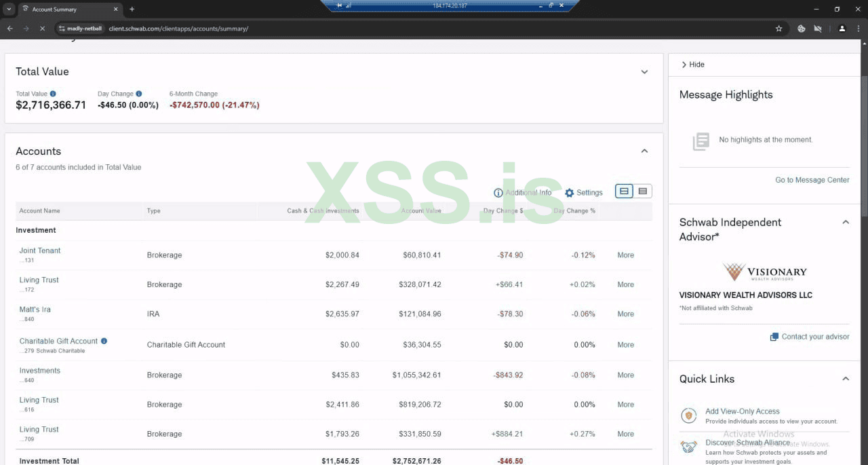Collapse the Quick Links panel

click(x=846, y=379)
